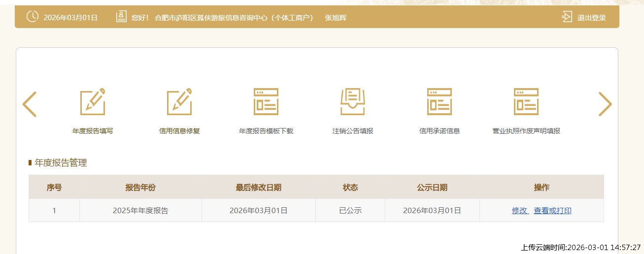Click the left carousel arrow
Screen dimensions: 644x254
point(30,104)
